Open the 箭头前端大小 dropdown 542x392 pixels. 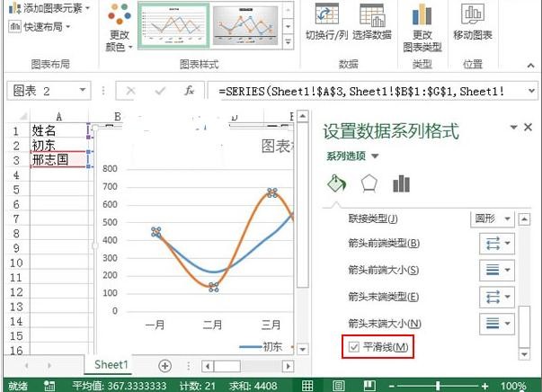(497, 270)
